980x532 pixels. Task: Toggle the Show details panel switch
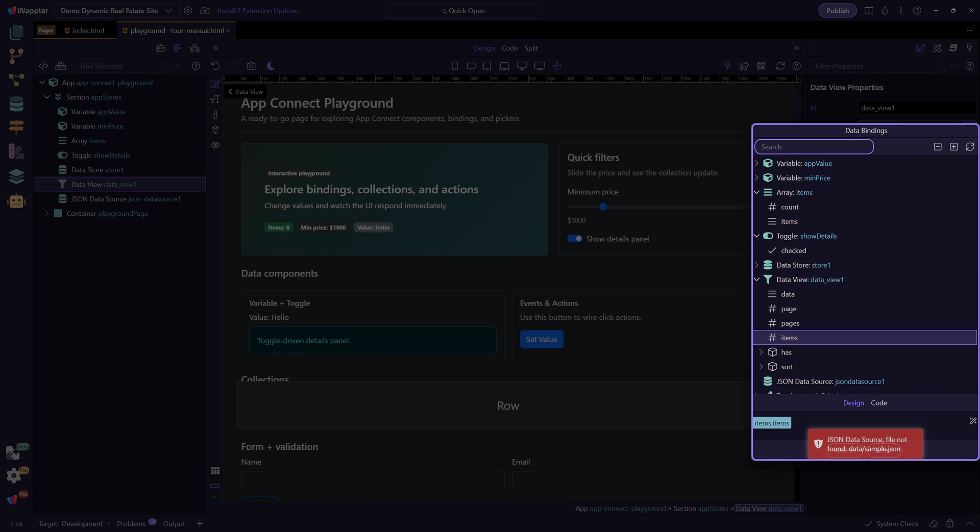click(x=575, y=239)
